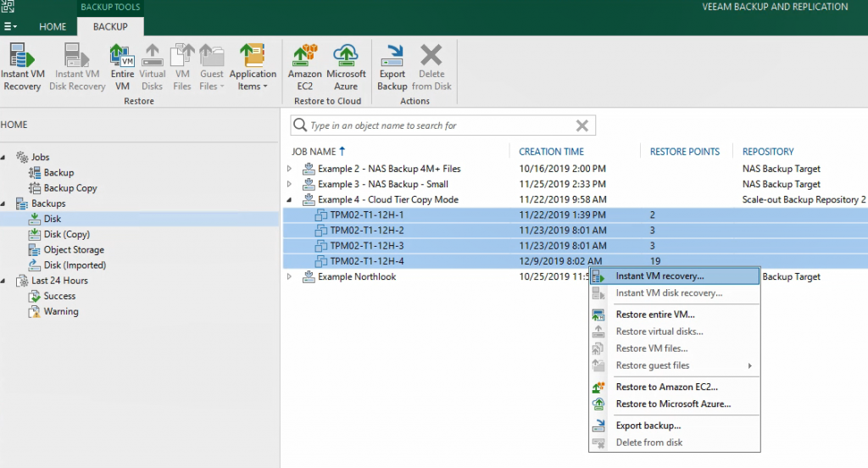This screenshot has height=468, width=868.
Task: Click the Virtual Disks ribbon icon
Action: point(153,67)
